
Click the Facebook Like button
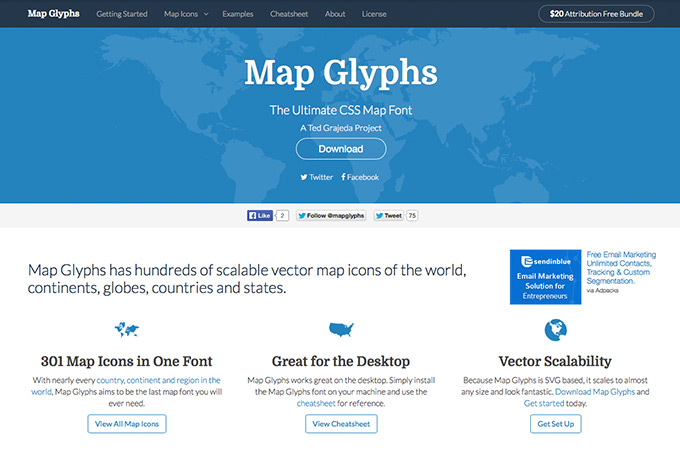260,216
